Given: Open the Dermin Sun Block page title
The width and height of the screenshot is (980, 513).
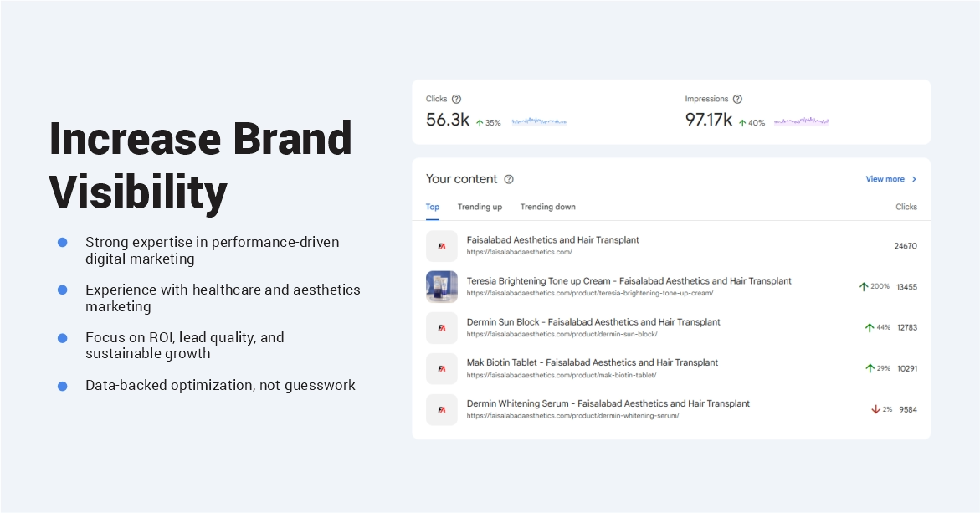Looking at the screenshot, I should [593, 322].
